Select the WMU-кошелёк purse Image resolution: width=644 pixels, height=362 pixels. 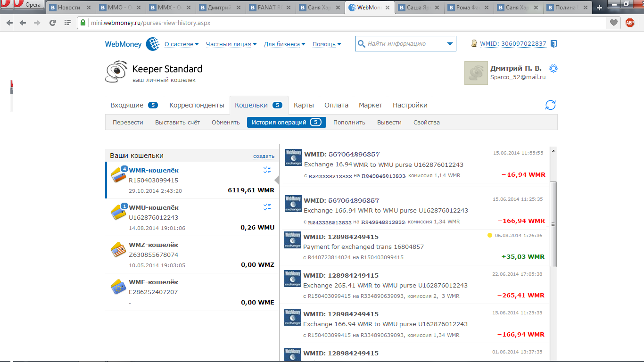click(191, 217)
